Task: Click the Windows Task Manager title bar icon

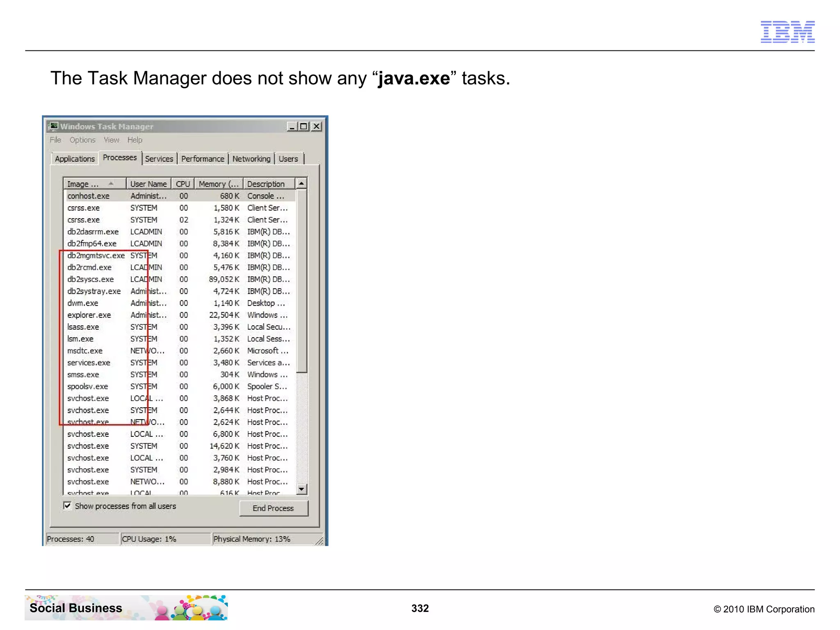Action: [53, 126]
